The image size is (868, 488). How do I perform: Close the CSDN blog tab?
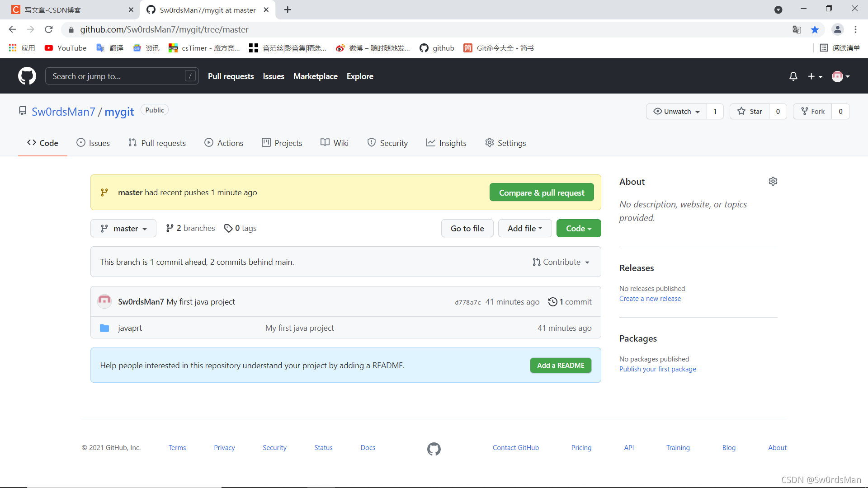point(131,9)
